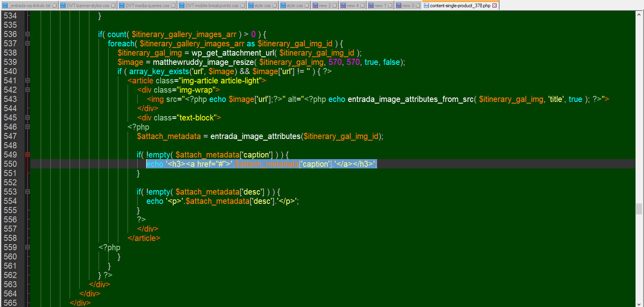The width and height of the screenshot is (644, 307).
Task: Collapse the text-block div fold at line 545
Action: pyautogui.click(x=27, y=118)
